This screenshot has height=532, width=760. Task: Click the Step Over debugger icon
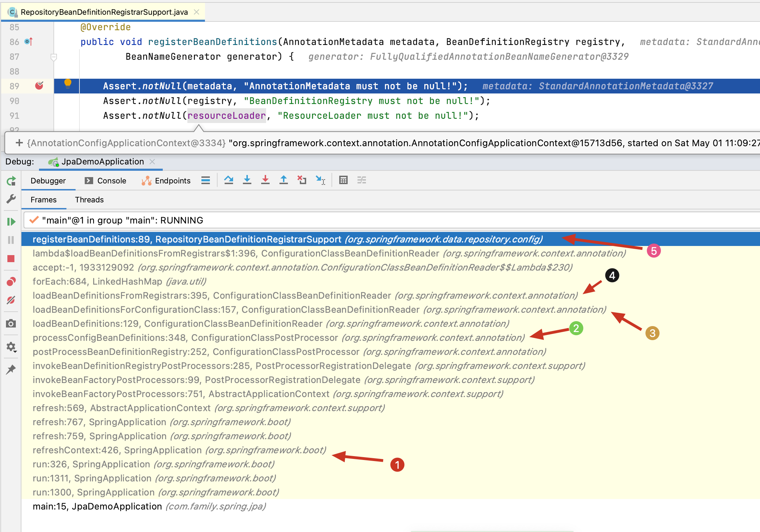point(229,180)
